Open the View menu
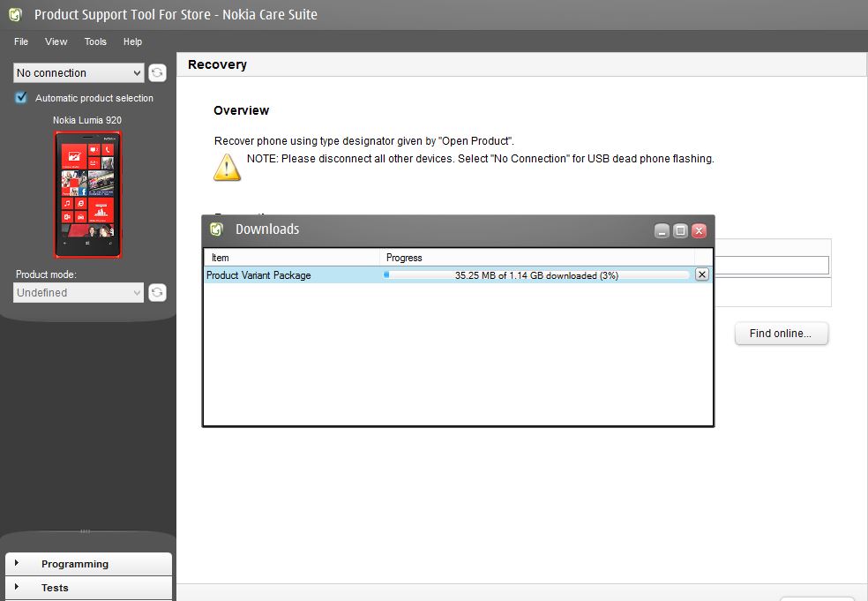868x601 pixels. click(56, 41)
